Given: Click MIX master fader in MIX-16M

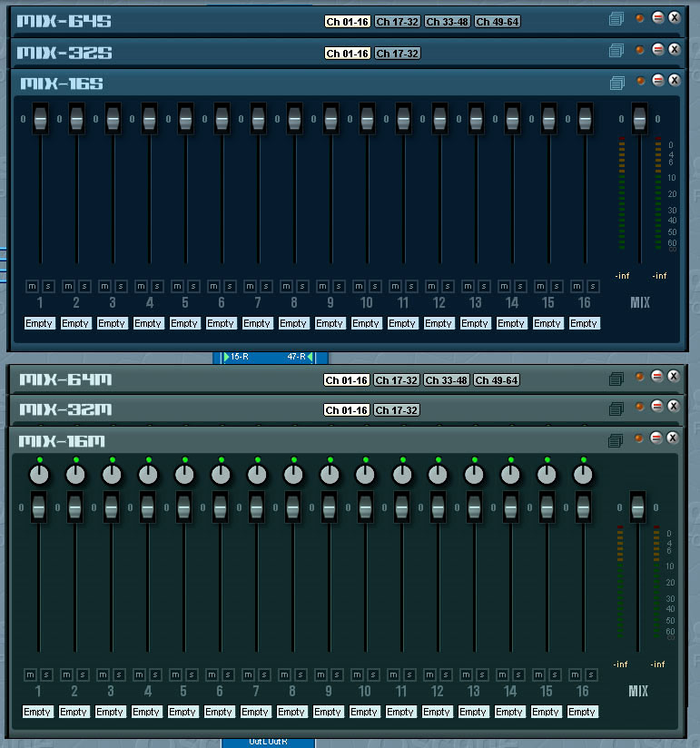Looking at the screenshot, I should click(637, 507).
